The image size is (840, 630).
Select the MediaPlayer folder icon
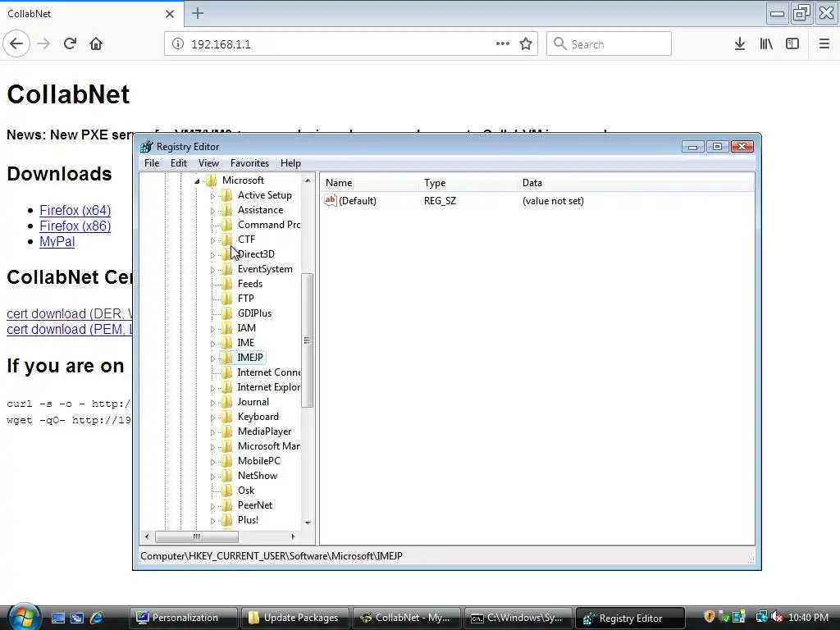[226, 431]
